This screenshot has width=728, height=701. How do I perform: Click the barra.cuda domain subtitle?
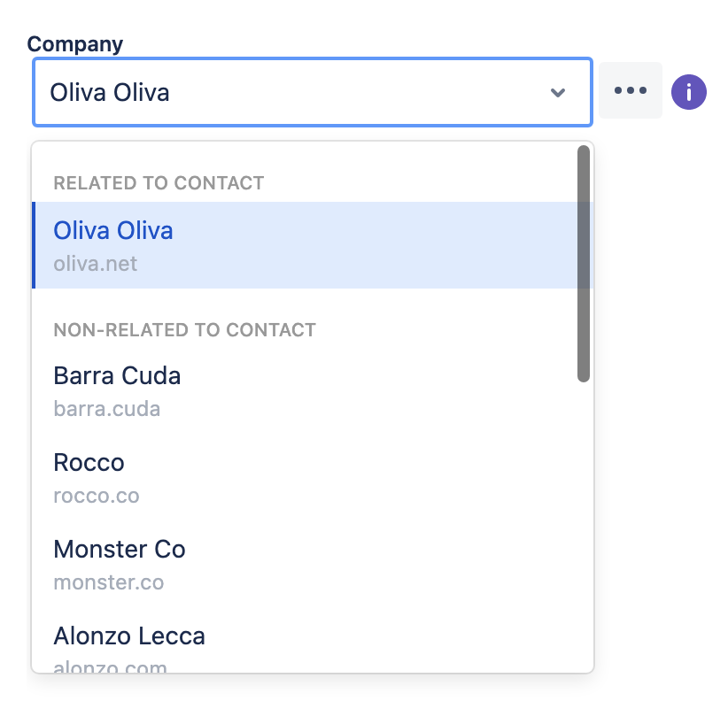pyautogui.click(x=106, y=409)
